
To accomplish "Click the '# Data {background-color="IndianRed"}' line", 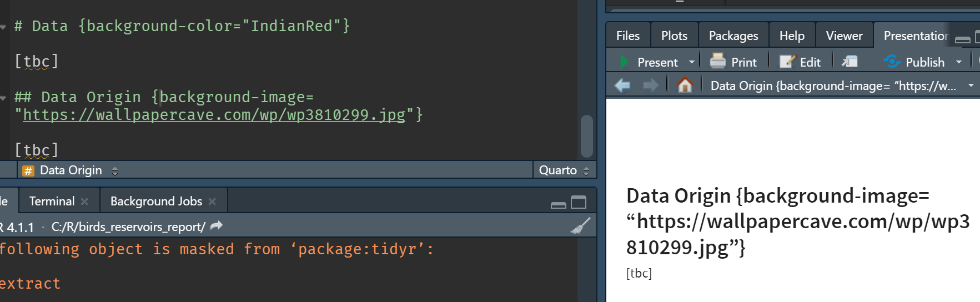I will pyautogui.click(x=182, y=26).
